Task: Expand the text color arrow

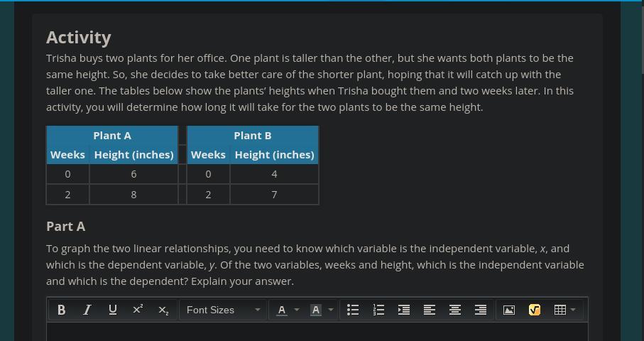Action: [297, 310]
